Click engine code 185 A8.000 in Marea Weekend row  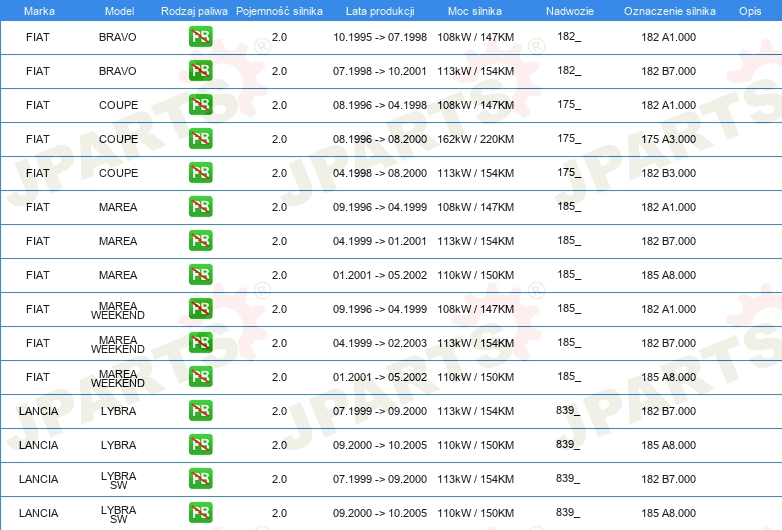tap(668, 377)
